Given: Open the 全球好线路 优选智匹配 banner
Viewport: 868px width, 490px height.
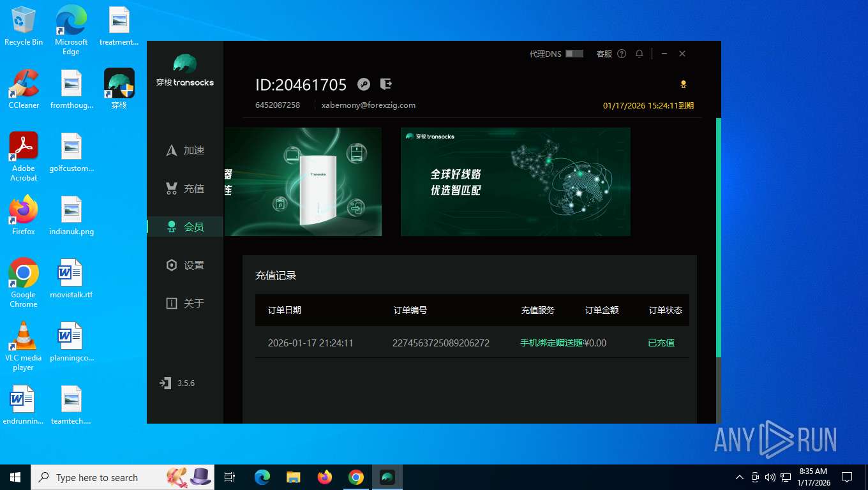Looking at the screenshot, I should pos(516,182).
